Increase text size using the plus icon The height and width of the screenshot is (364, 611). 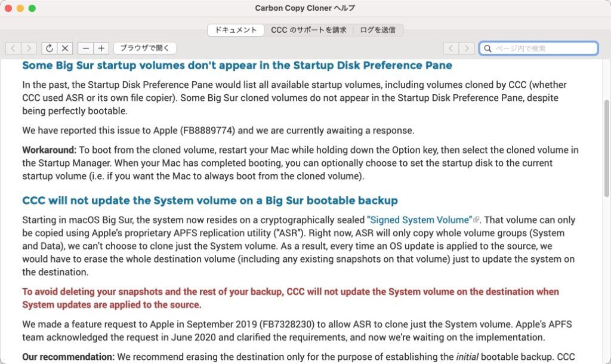click(x=103, y=48)
